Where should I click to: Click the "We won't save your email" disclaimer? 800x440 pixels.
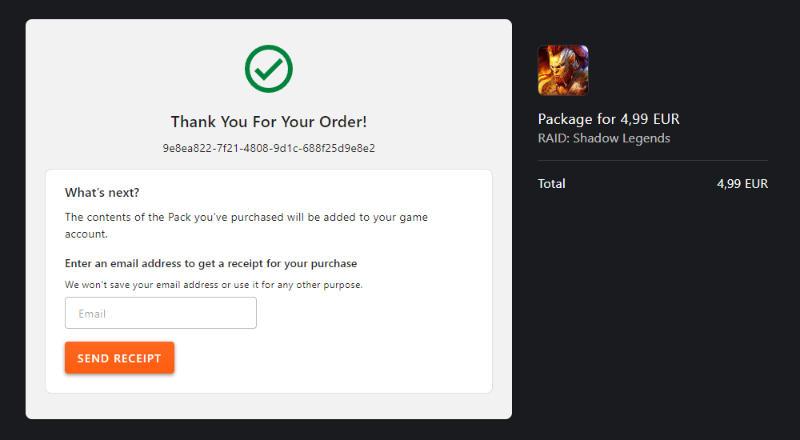(x=213, y=285)
